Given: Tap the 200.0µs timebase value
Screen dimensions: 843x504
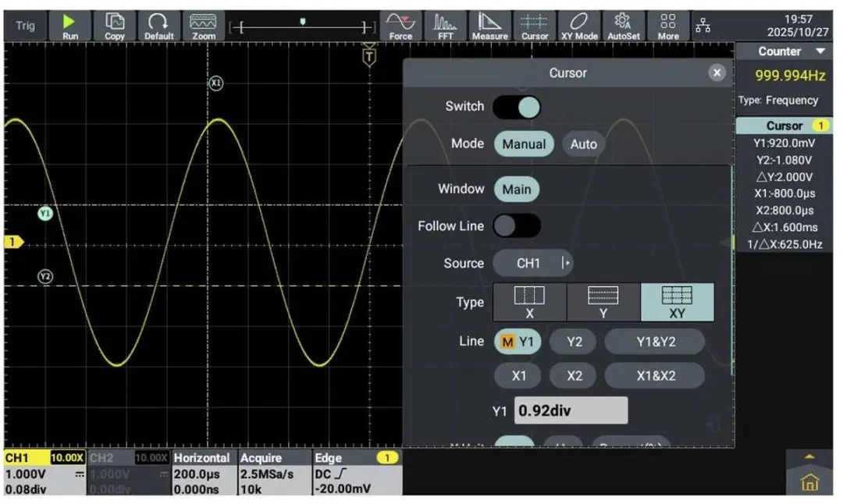Looking at the screenshot, I should point(197,474).
